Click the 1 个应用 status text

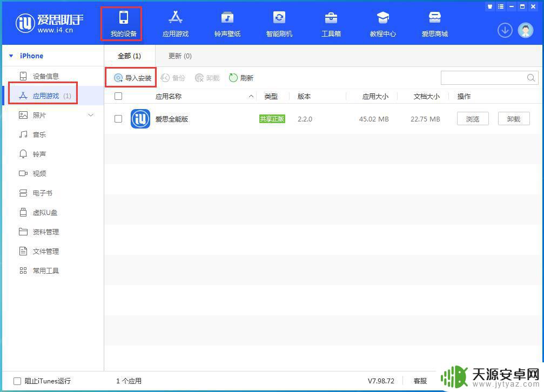point(129,381)
